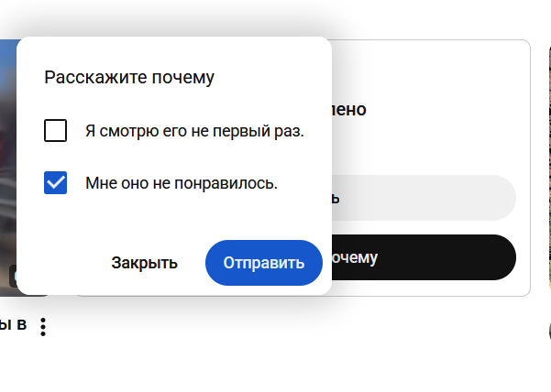Select label 'Я смотрю его не первый раз.'
The image size is (551, 392).
[x=194, y=131]
